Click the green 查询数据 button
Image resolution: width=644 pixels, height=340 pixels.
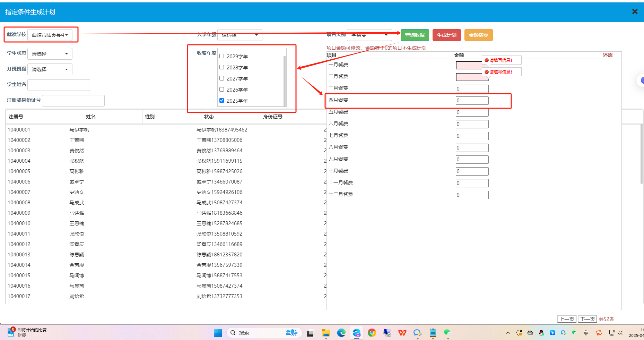415,35
